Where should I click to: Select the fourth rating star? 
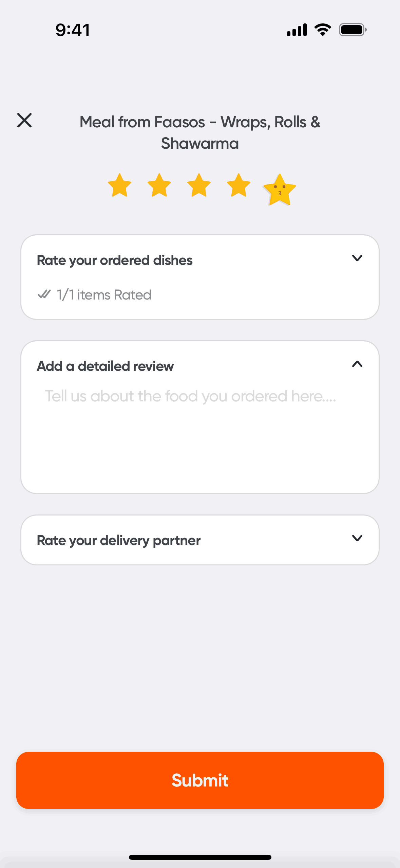(x=239, y=185)
